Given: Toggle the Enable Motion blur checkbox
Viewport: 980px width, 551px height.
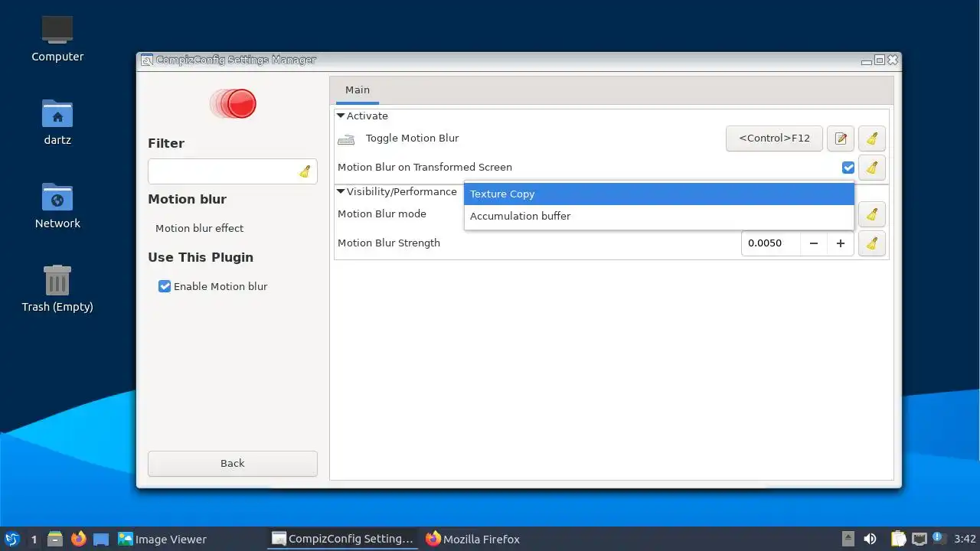Looking at the screenshot, I should pos(165,286).
